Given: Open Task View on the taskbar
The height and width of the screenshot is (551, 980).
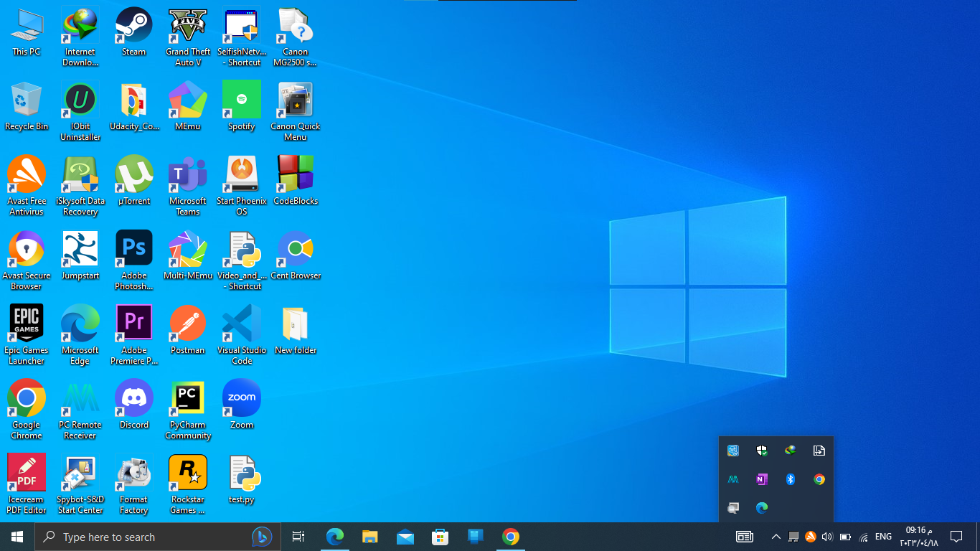Looking at the screenshot, I should pos(298,537).
